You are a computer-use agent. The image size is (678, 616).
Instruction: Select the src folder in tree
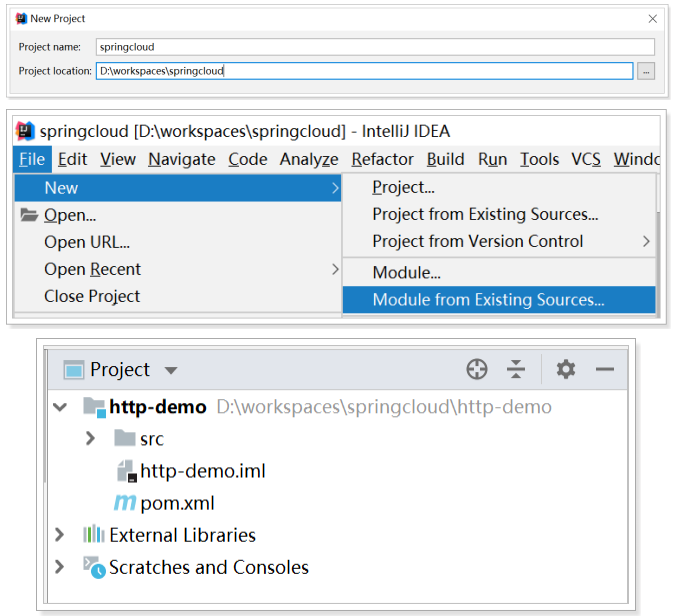tap(338, 439)
